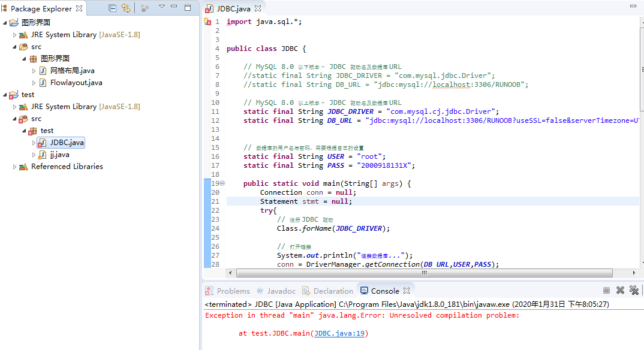Expand Referenced Libraries node
Image resolution: width=644 pixels, height=350 pixels.
pos(14,167)
